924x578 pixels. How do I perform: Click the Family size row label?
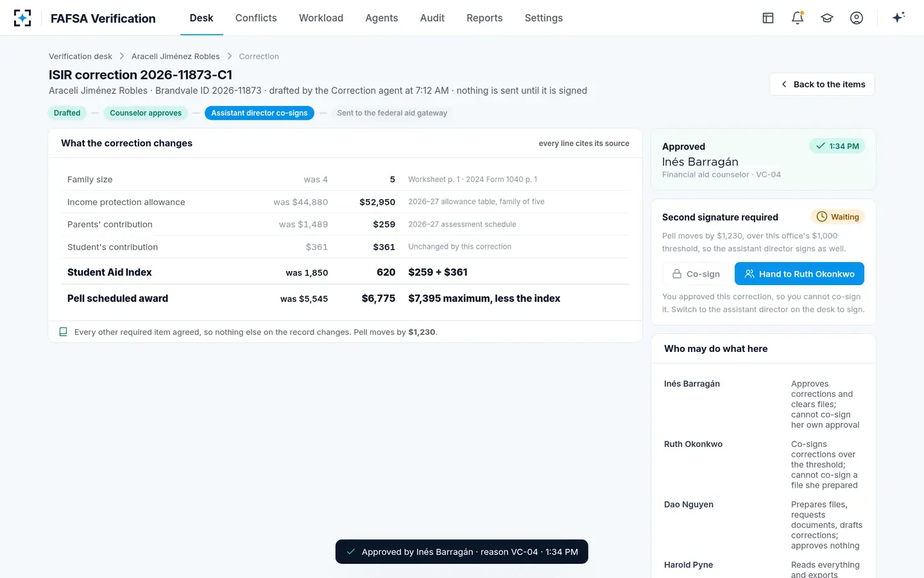point(90,180)
